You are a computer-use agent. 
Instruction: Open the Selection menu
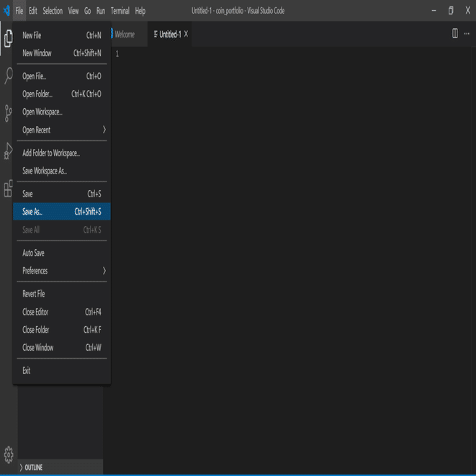coord(53,11)
